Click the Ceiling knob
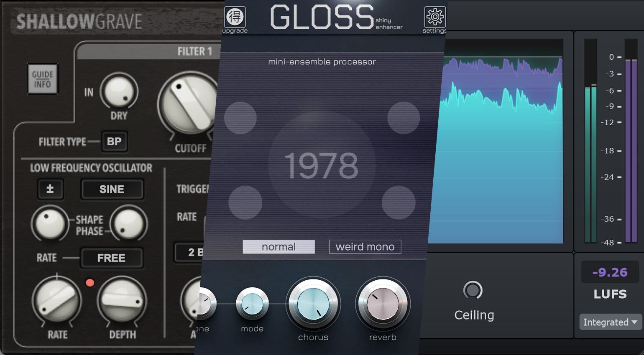This screenshot has width=644, height=355. coord(473,290)
